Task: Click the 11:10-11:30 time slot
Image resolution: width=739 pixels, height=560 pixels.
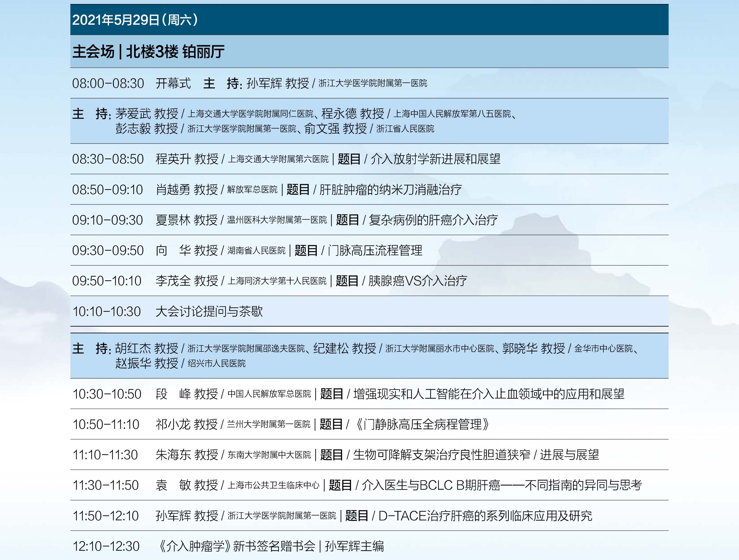Action: pos(105,455)
